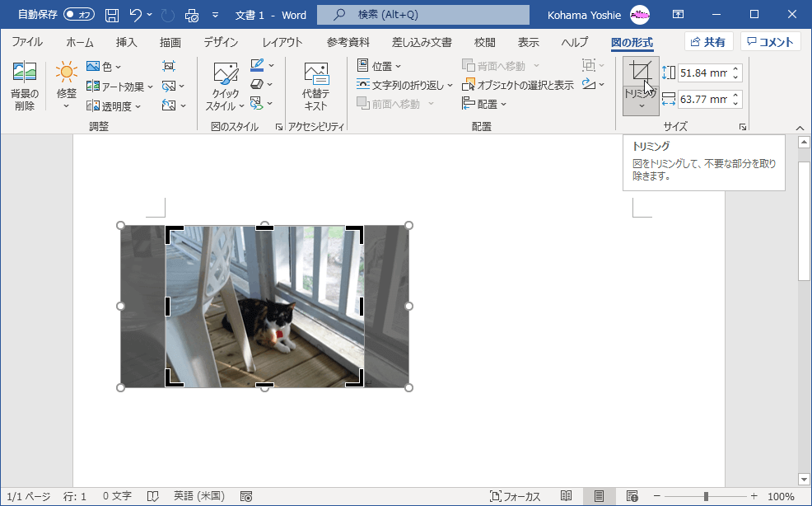812x506 pixels.
Task: Switch to the レイアウト tab
Action: point(282,42)
